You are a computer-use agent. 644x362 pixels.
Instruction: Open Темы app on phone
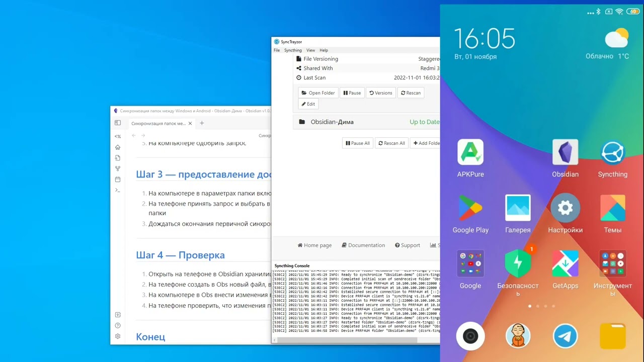pos(613,214)
